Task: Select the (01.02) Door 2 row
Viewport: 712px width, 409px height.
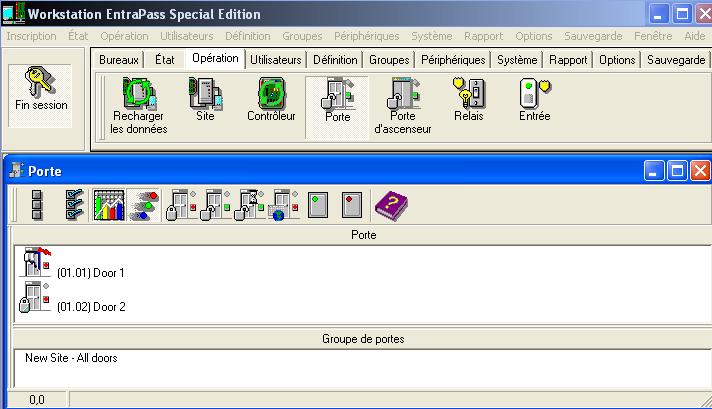Action: [91, 307]
